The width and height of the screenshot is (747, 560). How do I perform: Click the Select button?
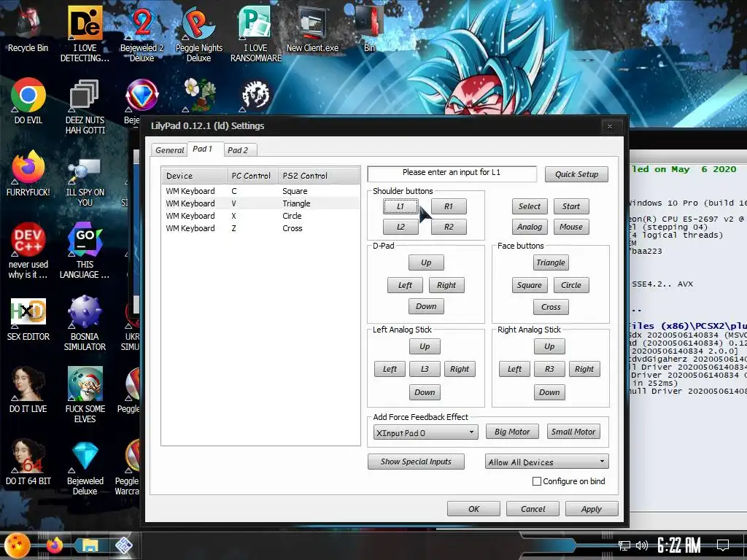pos(530,206)
